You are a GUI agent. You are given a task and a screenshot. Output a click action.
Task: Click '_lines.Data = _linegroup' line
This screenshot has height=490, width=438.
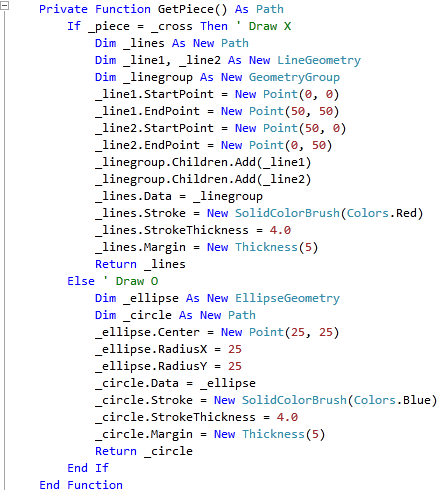[x=179, y=196]
